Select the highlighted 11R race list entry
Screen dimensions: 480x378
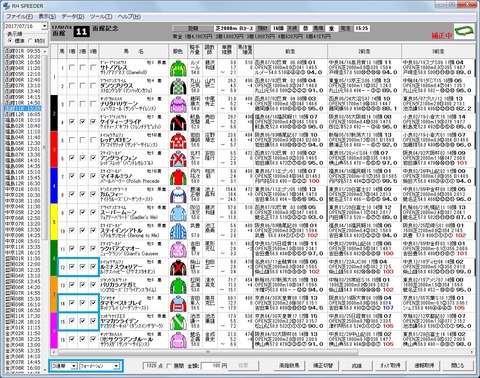tap(23, 109)
